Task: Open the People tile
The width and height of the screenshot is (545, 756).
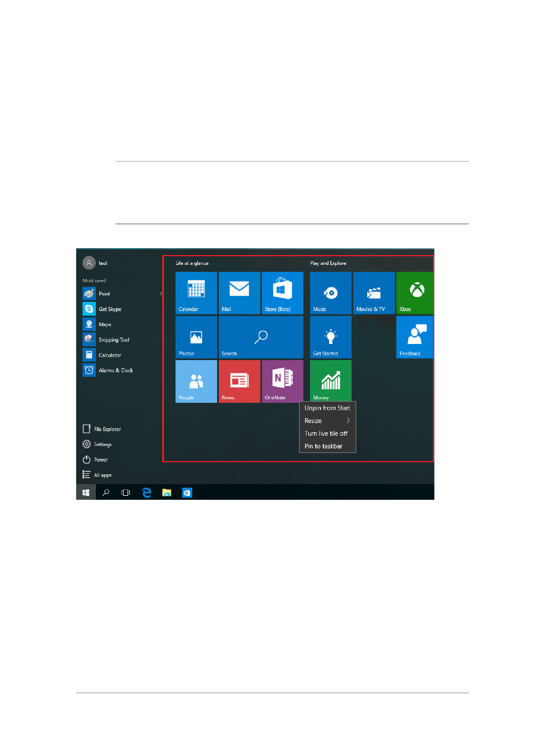Action: 196,381
